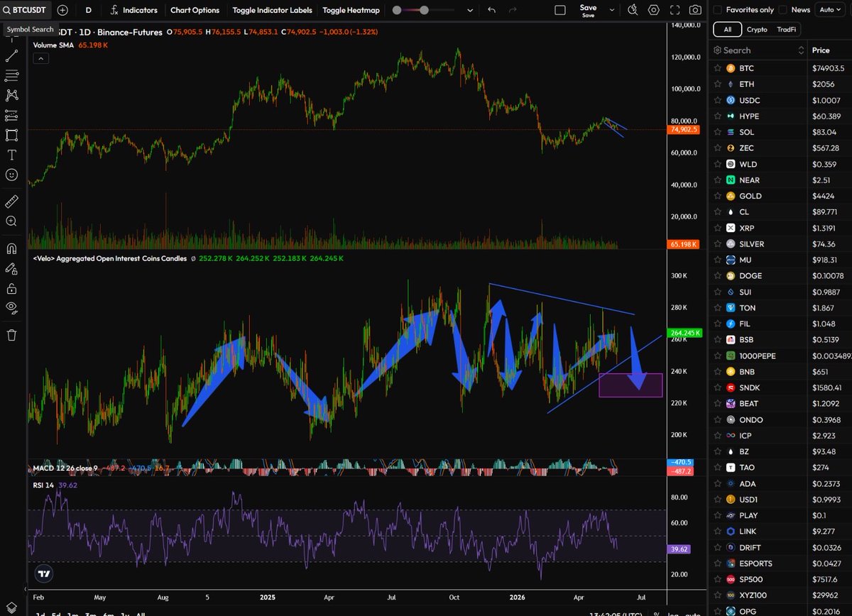The height and width of the screenshot is (616, 852).
Task: Enter fullscreen chart mode
Action: [674, 10]
